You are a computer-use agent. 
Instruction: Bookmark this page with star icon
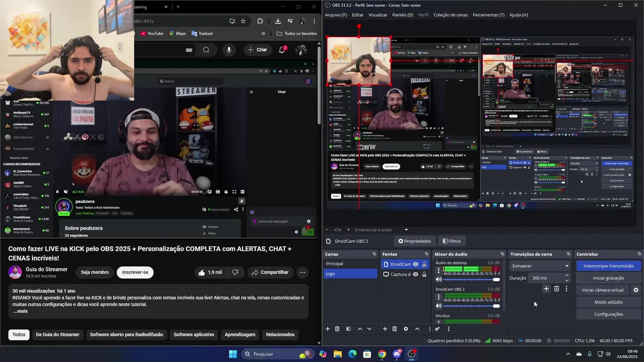coord(243,21)
